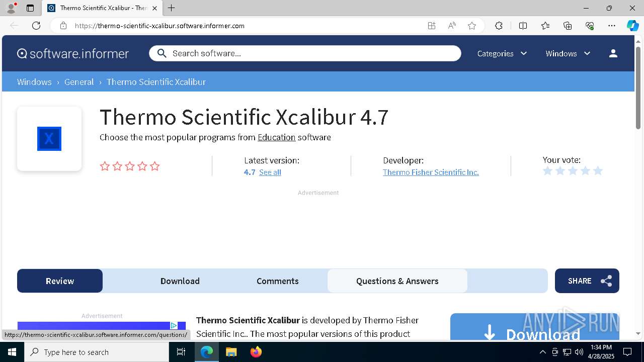Open the Questions & Answers tab
Image resolution: width=644 pixels, height=362 pixels.
[x=397, y=281]
